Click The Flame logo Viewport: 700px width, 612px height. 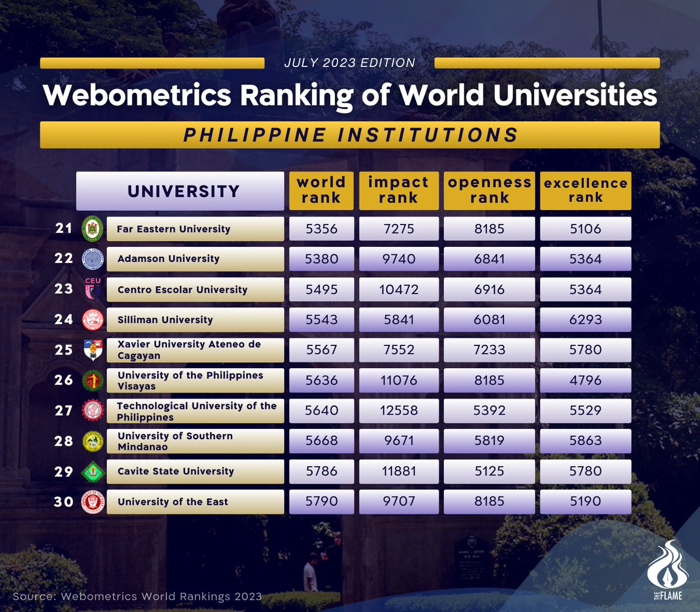pos(668,569)
